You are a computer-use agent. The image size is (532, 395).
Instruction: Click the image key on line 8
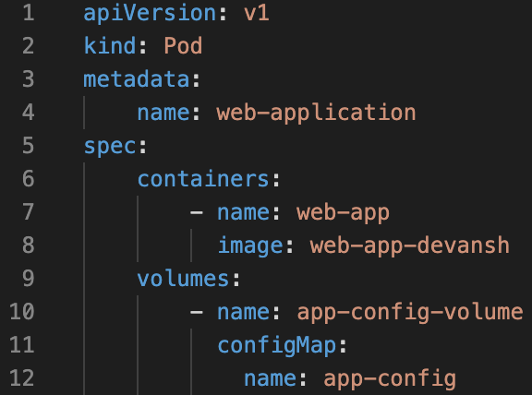pos(250,245)
